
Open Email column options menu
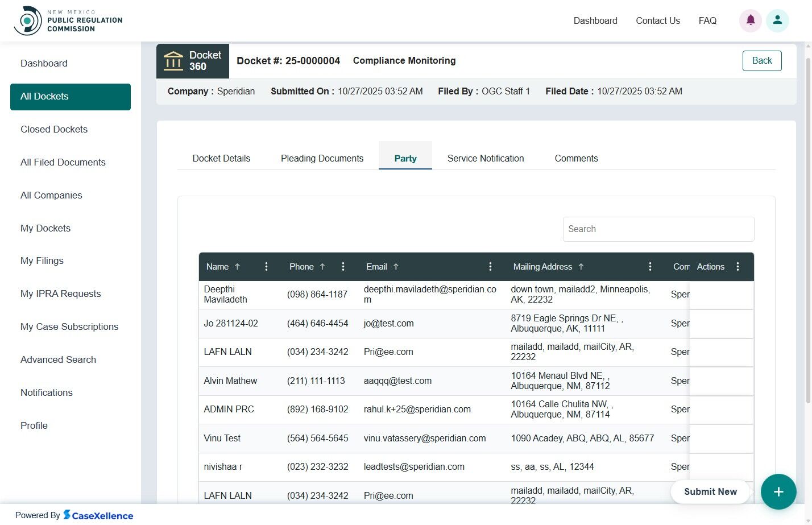pos(490,267)
